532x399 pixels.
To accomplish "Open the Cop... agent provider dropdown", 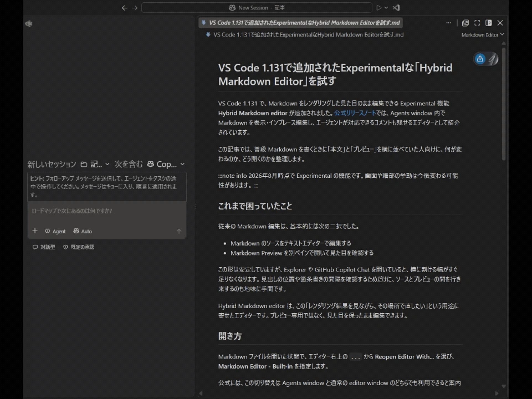I will click(166, 164).
